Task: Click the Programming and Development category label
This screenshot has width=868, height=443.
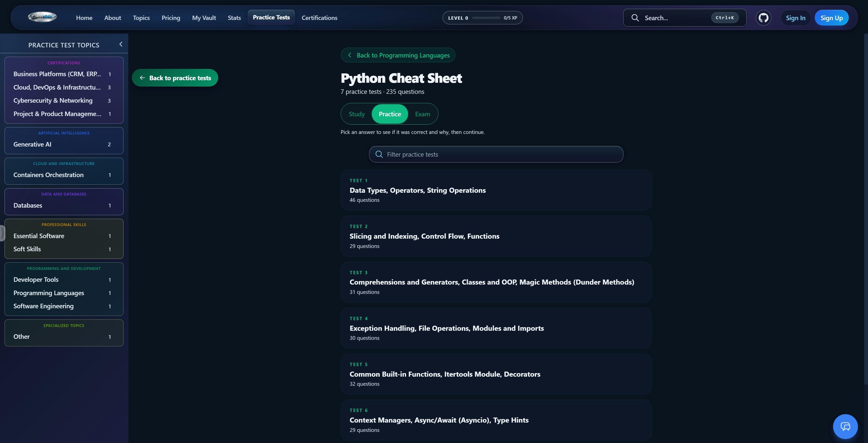Action: point(64,268)
